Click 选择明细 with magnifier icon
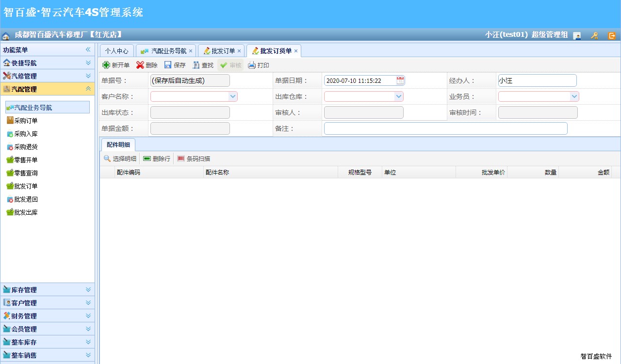Image resolution: width=621 pixels, height=364 pixels. pos(120,158)
